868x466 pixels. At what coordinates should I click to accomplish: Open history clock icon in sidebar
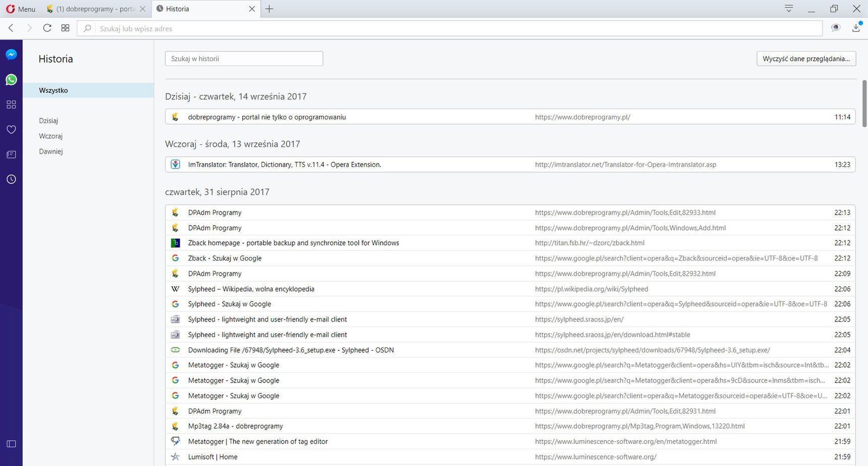(x=11, y=179)
